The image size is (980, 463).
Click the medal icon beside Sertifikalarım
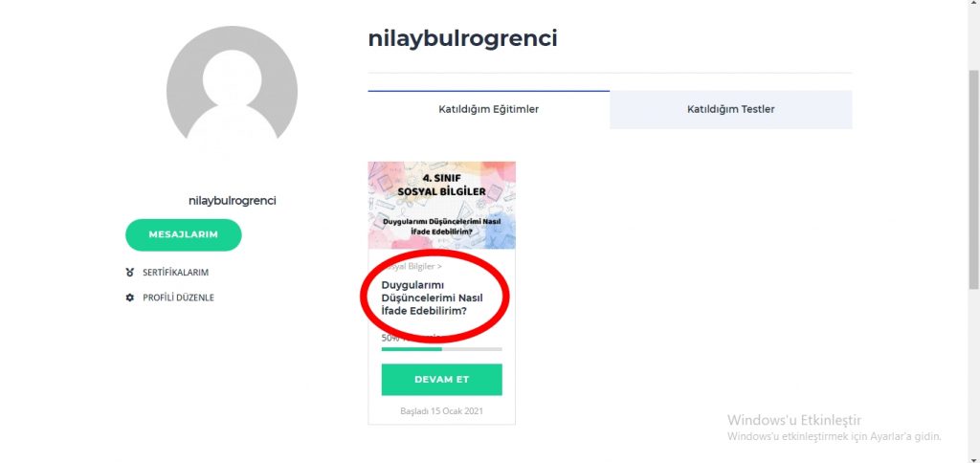(x=130, y=273)
